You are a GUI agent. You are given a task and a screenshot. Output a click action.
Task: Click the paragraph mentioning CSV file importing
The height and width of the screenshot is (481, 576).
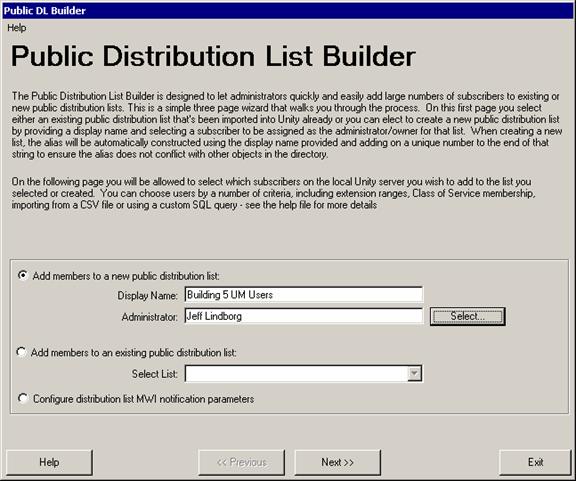[x=273, y=193]
